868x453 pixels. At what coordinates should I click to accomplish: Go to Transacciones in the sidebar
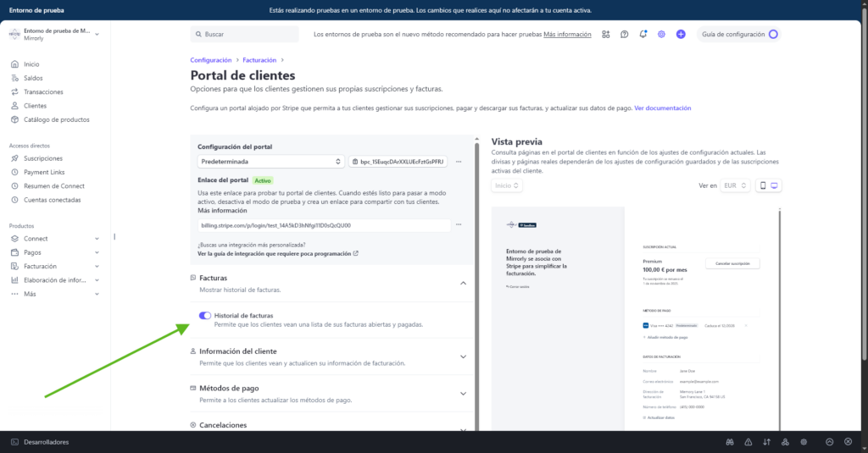[42, 92]
